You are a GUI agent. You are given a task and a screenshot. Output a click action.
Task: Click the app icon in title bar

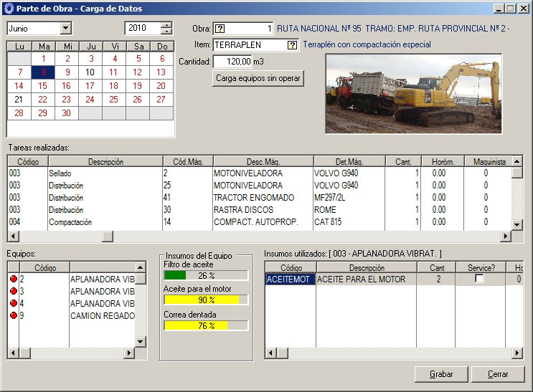point(9,9)
